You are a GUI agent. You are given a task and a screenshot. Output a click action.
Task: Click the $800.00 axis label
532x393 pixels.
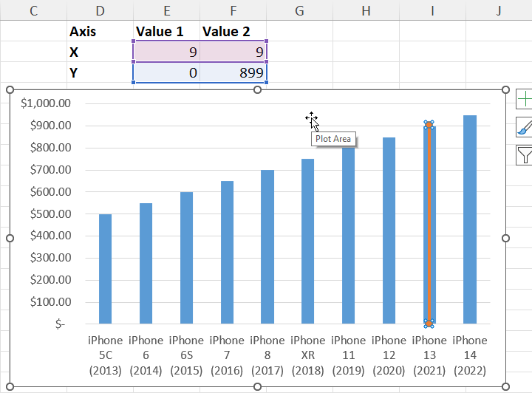pyautogui.click(x=50, y=148)
